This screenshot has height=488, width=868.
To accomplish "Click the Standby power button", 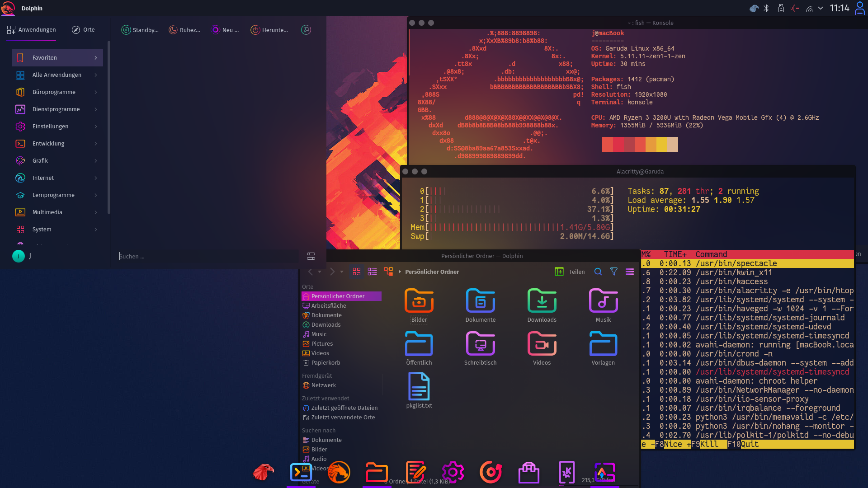I will [x=140, y=30].
